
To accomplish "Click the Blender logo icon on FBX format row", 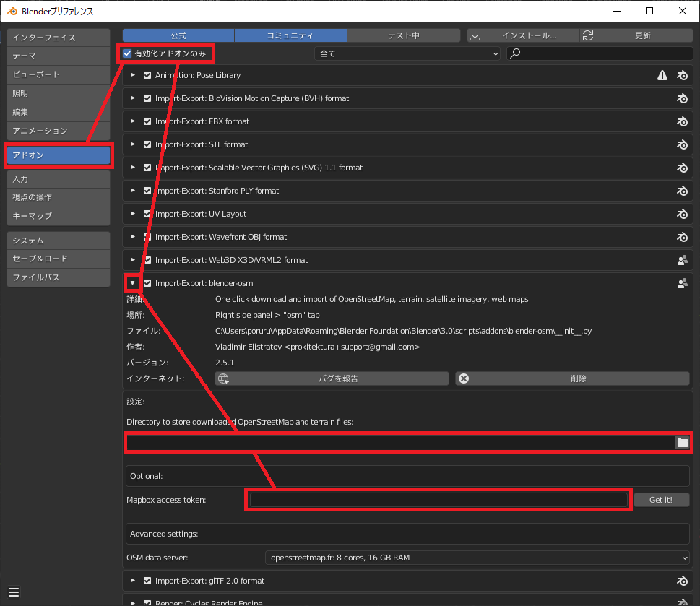I will (x=681, y=121).
